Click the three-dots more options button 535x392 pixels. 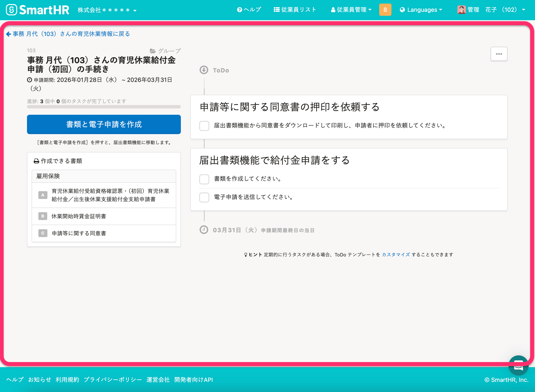point(499,54)
